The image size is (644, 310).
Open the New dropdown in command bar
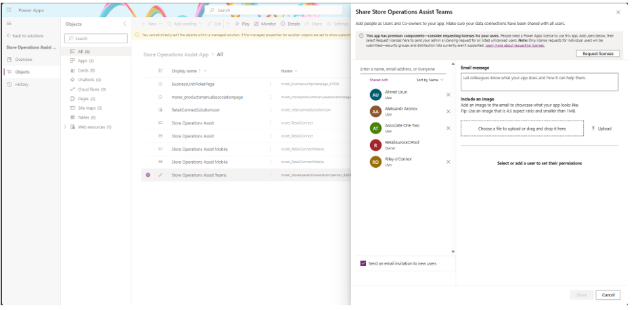[152, 24]
